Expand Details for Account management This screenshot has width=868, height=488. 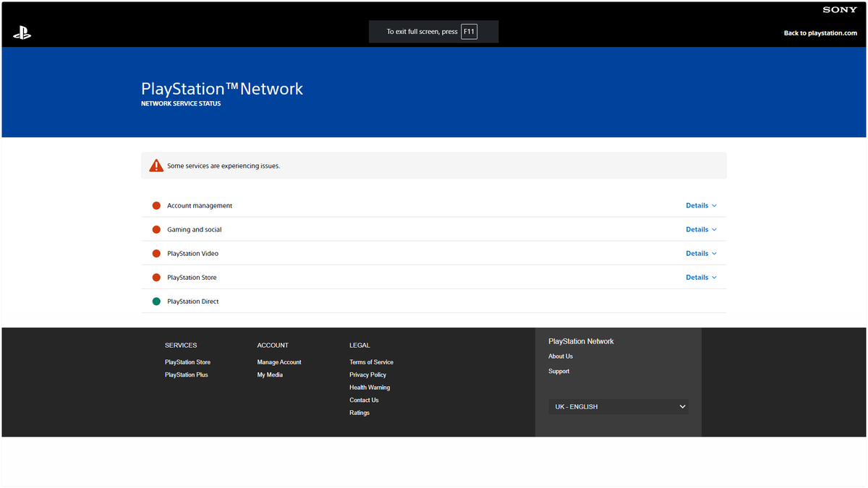(x=701, y=205)
